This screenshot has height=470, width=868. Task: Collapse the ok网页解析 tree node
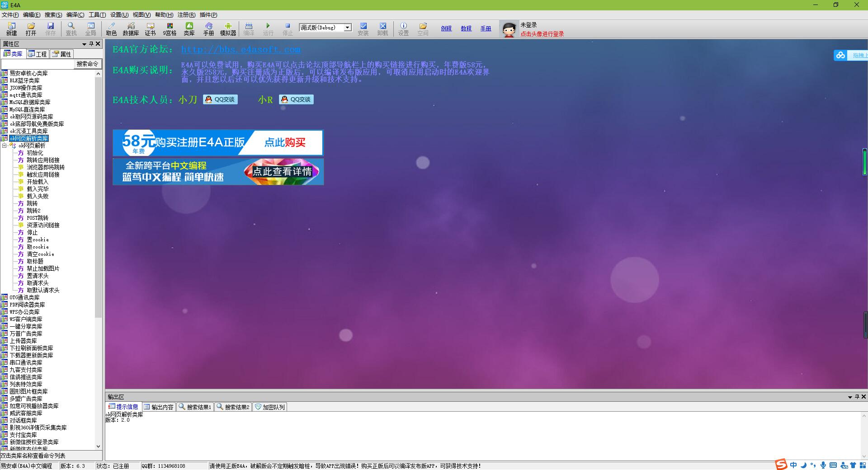5,146
